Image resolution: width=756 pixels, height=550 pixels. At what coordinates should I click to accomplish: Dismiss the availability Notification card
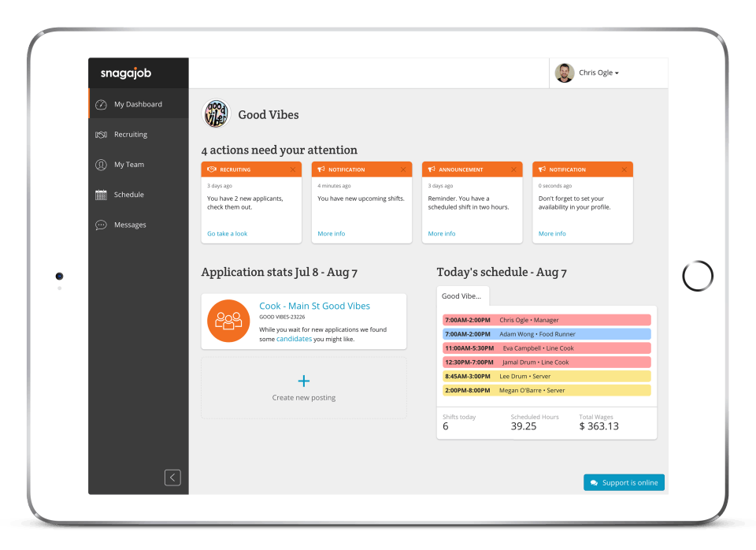point(624,169)
